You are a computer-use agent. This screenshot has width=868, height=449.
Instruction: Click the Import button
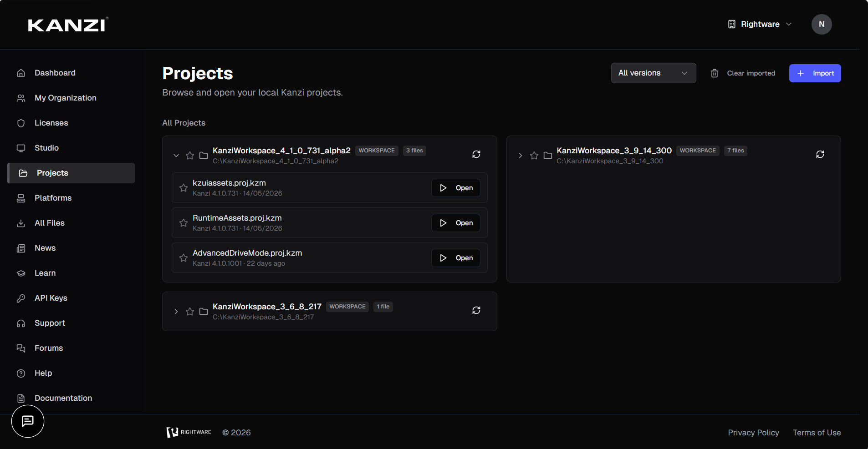[815, 73]
